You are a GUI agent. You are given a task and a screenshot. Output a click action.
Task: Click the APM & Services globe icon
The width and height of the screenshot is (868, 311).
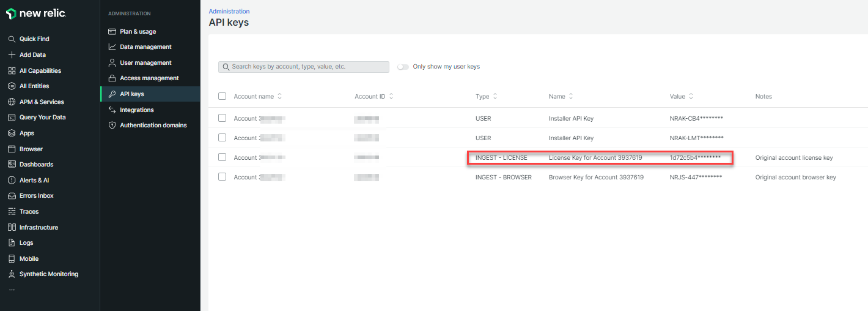[12, 102]
